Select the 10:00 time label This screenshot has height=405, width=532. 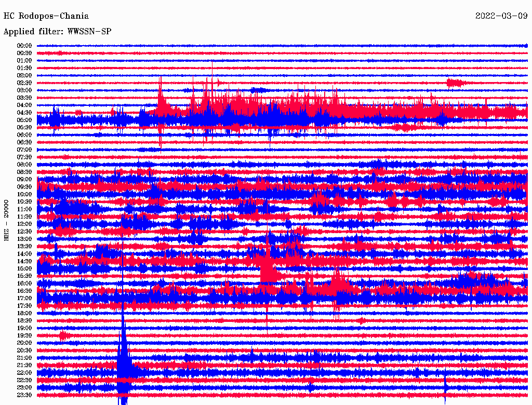(x=24, y=194)
